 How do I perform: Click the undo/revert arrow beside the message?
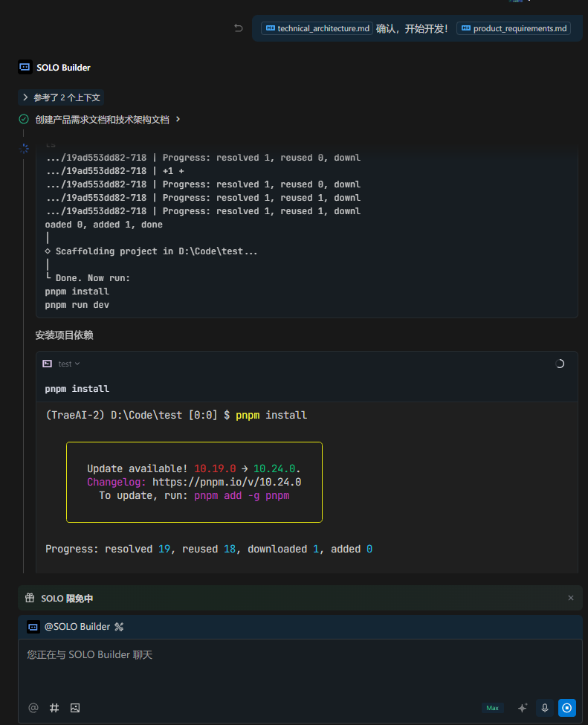tap(239, 28)
